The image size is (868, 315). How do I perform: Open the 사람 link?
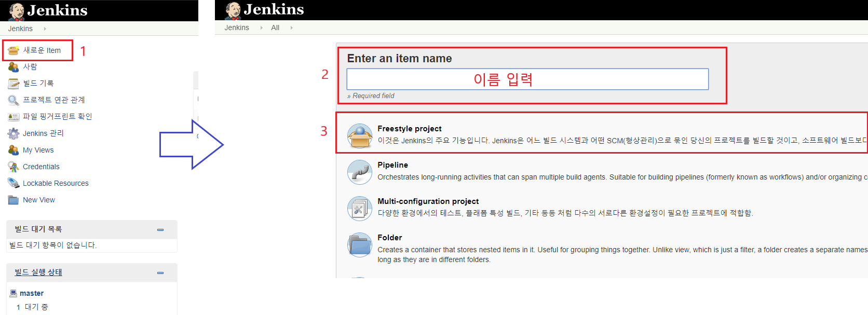(x=30, y=67)
